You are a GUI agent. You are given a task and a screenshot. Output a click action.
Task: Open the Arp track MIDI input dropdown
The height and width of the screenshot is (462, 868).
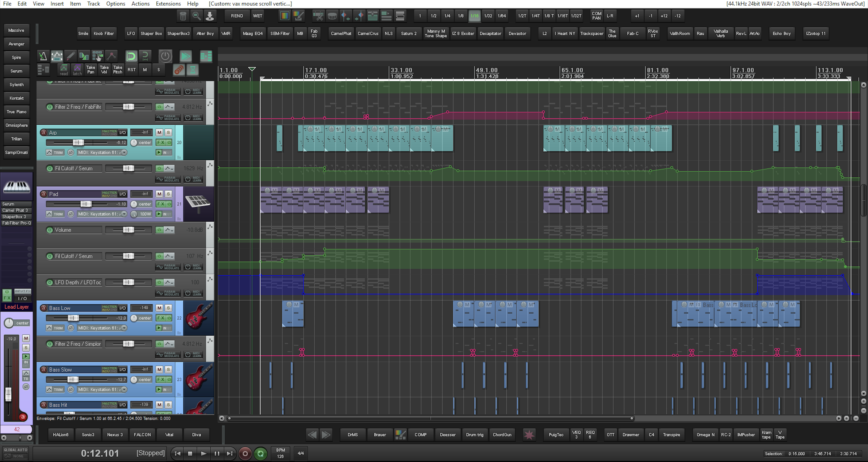(124, 152)
